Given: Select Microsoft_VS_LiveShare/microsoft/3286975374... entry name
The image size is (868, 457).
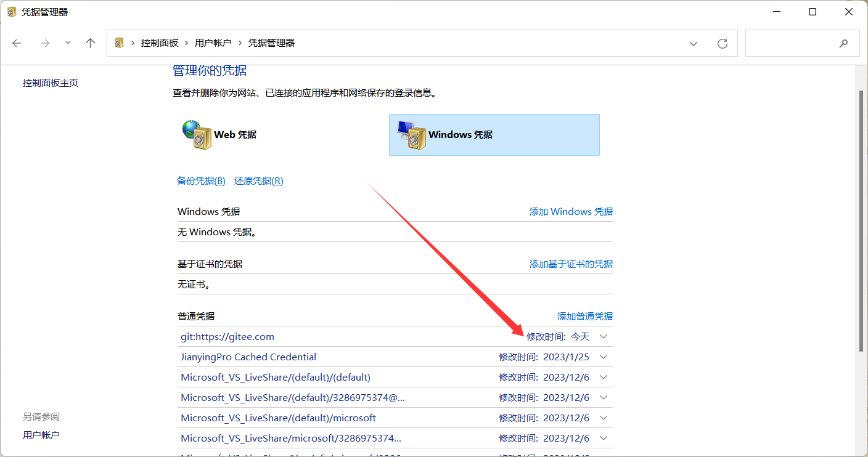Looking at the screenshot, I should 291,438.
